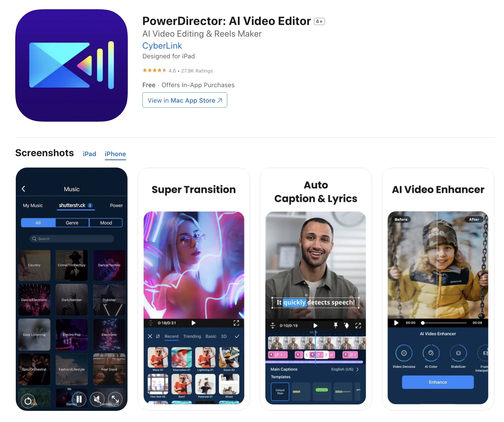The height and width of the screenshot is (422, 504).
Task: Select the Basic transitions tab
Action: [211, 336]
